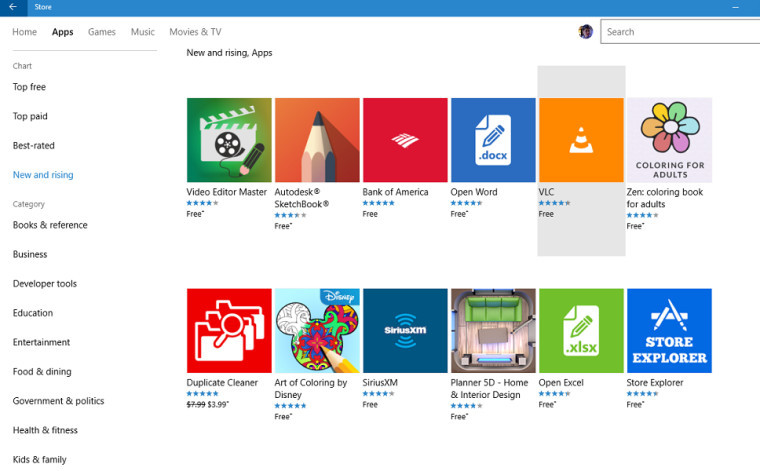The height and width of the screenshot is (471, 760).
Task: Filter by Government & politics category
Action: [58, 401]
